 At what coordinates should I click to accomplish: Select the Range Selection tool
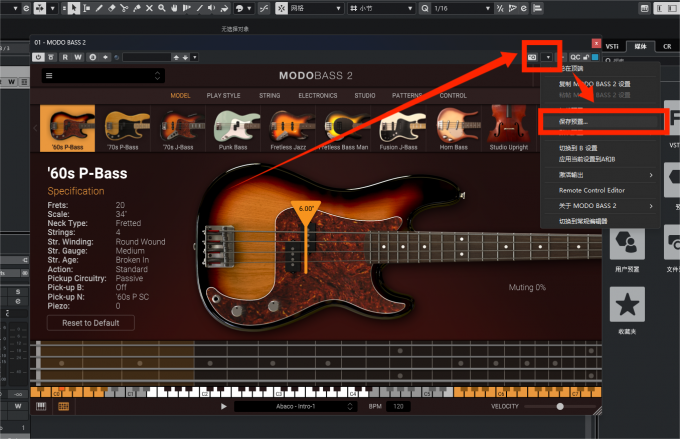click(x=87, y=8)
